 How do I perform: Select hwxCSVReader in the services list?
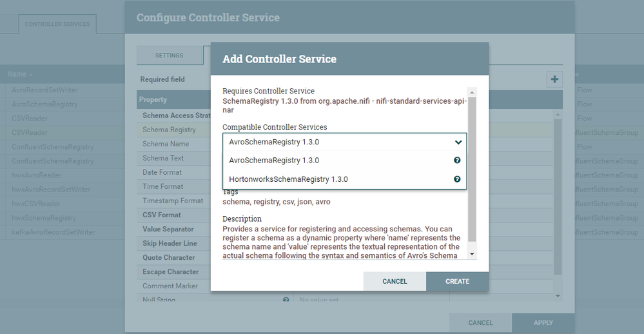pos(35,204)
